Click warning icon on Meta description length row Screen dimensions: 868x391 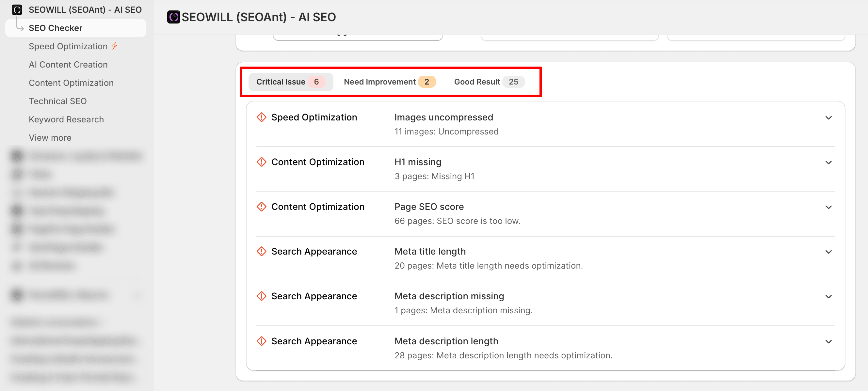262,341
